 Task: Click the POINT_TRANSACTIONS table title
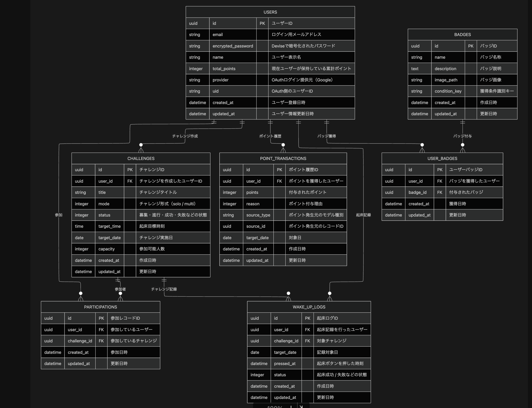pyautogui.click(x=283, y=159)
